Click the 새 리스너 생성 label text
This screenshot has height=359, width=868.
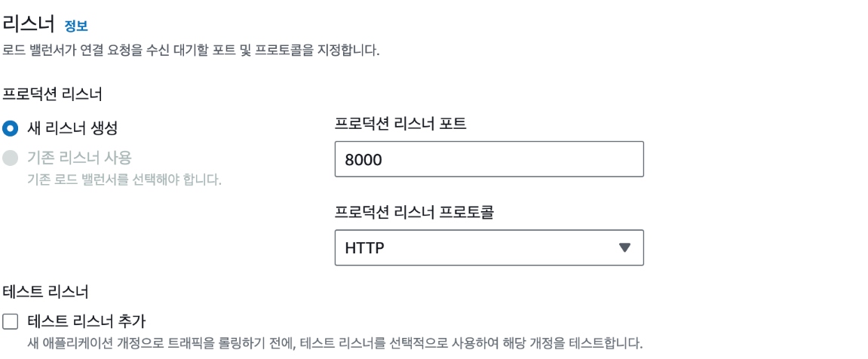click(x=72, y=128)
